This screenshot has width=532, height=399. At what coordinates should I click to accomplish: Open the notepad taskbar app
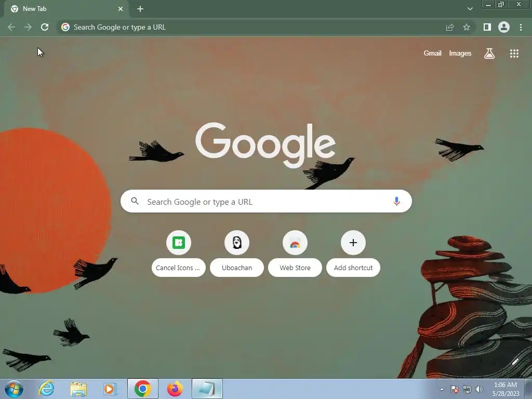207,389
